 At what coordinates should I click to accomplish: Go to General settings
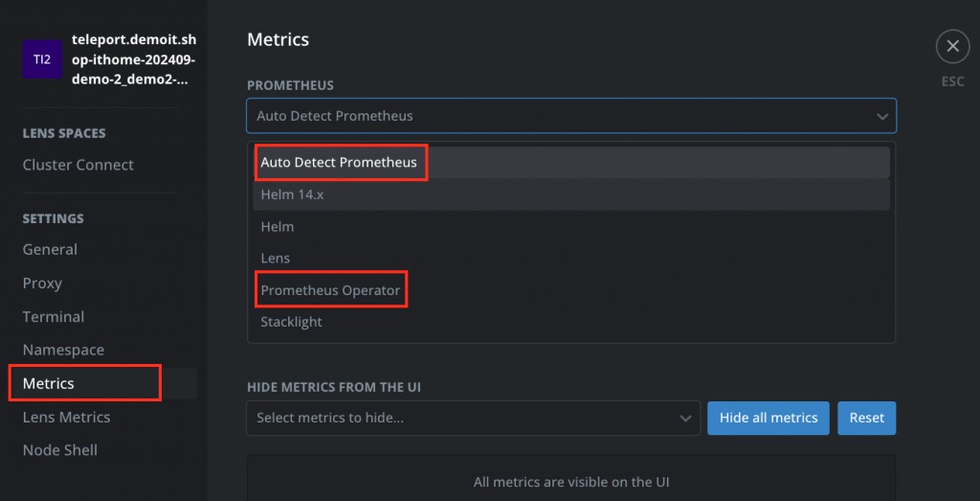tap(50, 249)
